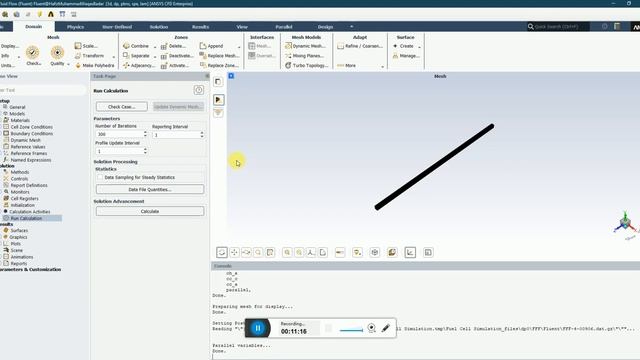This screenshot has width=640, height=360.
Task: Open the Combine dropdown arrow
Action: point(155,47)
